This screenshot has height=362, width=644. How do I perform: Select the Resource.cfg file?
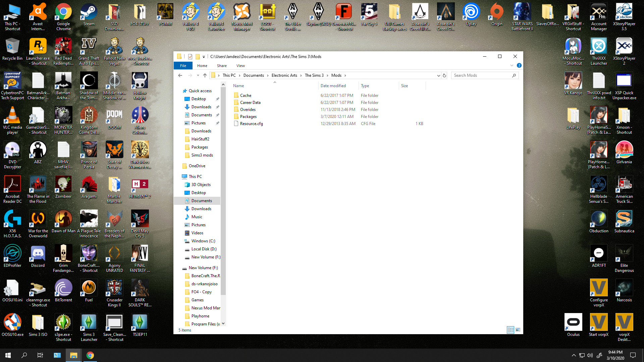tap(252, 124)
